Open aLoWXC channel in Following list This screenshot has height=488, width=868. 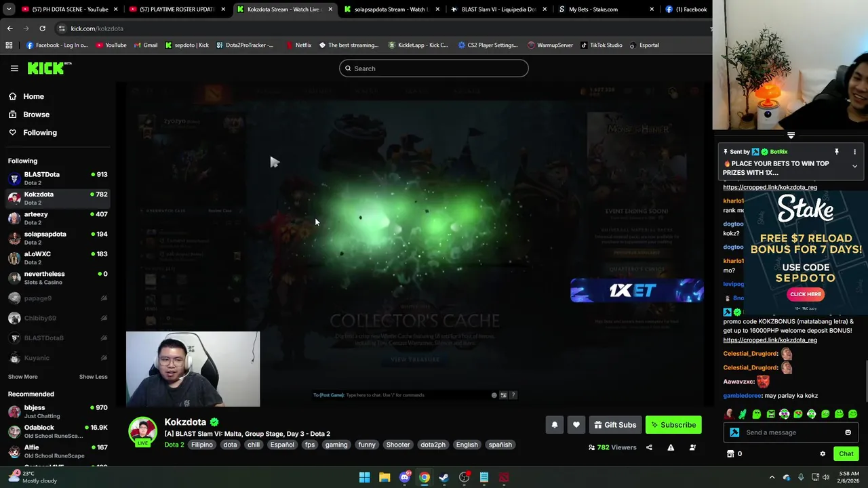pyautogui.click(x=58, y=258)
